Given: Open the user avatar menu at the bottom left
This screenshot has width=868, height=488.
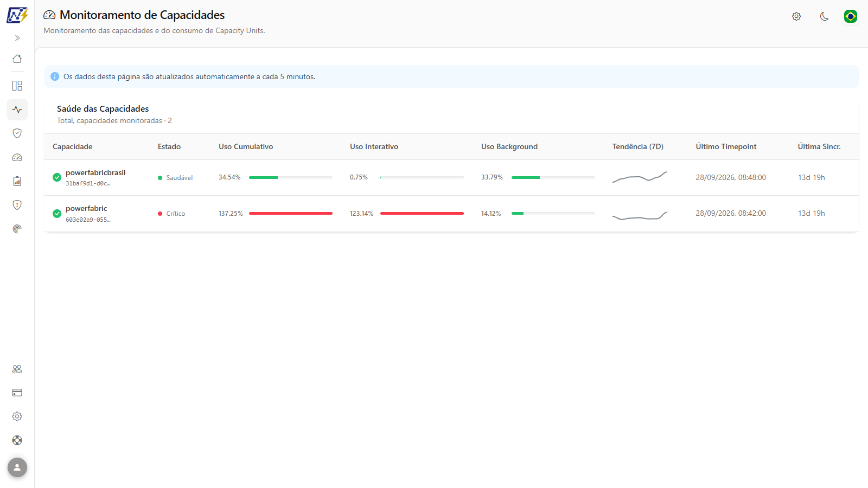Looking at the screenshot, I should [17, 467].
